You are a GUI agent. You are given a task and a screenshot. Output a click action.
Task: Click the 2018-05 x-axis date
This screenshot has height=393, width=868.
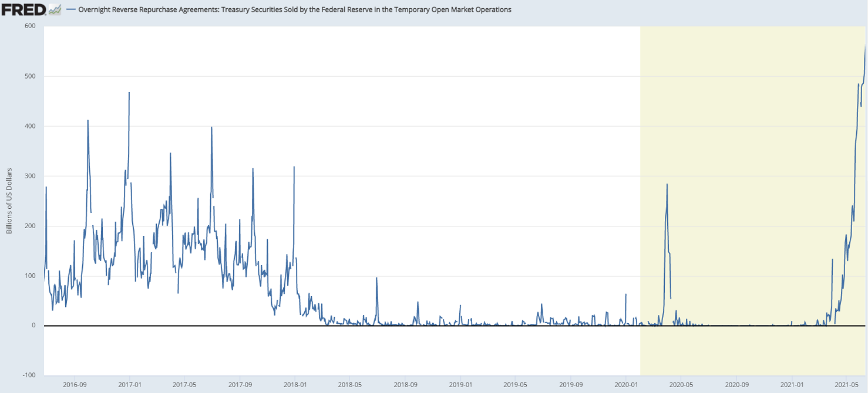tap(349, 384)
